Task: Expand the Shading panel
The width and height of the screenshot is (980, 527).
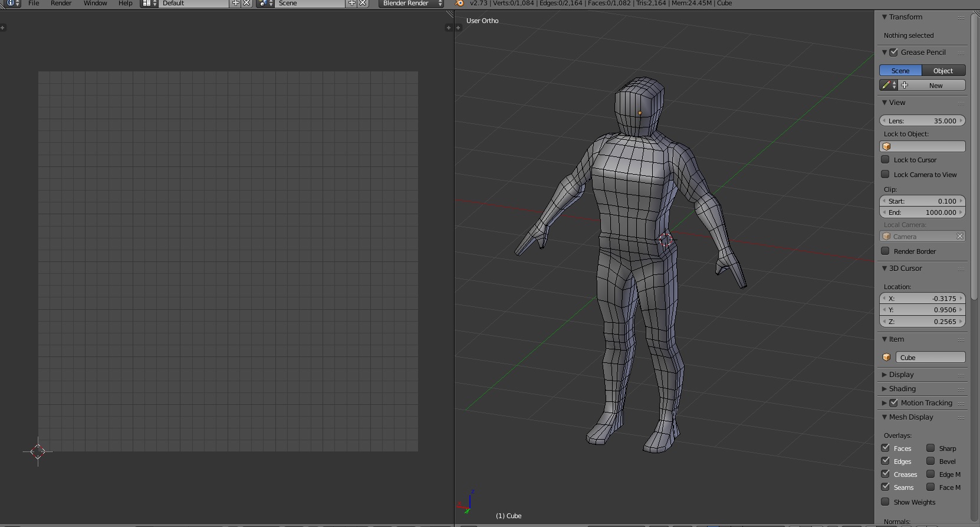Action: click(902, 389)
